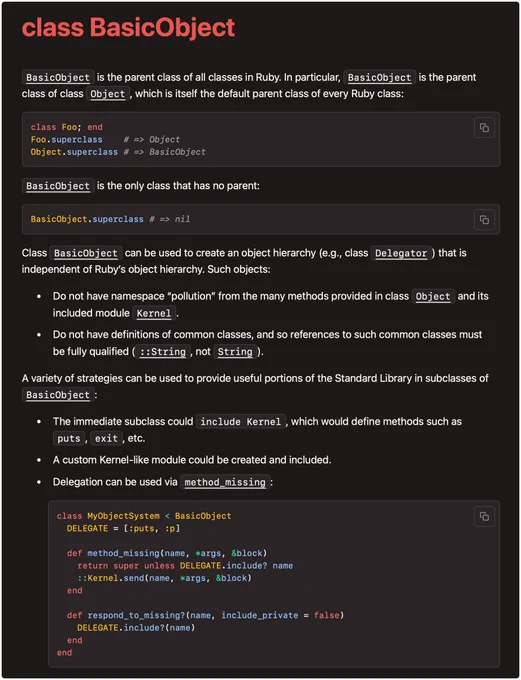Click 'return super unless DELEGATE.include? name' line
The width and height of the screenshot is (521, 680).
click(185, 566)
